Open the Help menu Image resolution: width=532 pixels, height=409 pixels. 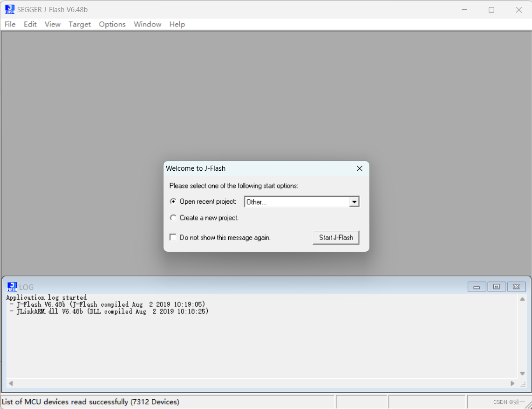click(x=177, y=24)
